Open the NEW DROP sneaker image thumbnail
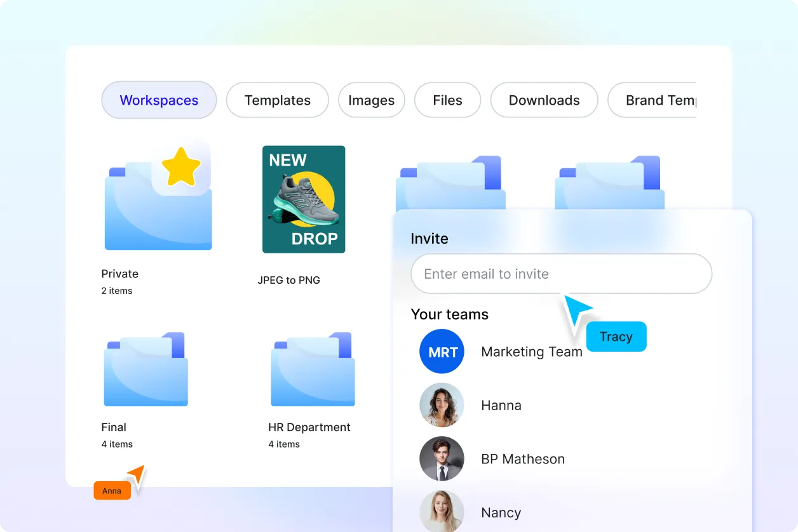798x532 pixels. coord(304,199)
